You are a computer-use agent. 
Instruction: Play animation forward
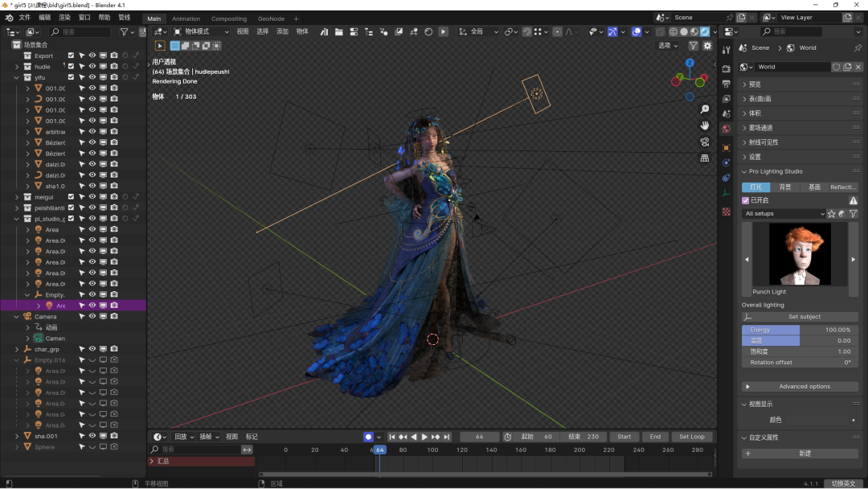coord(424,437)
